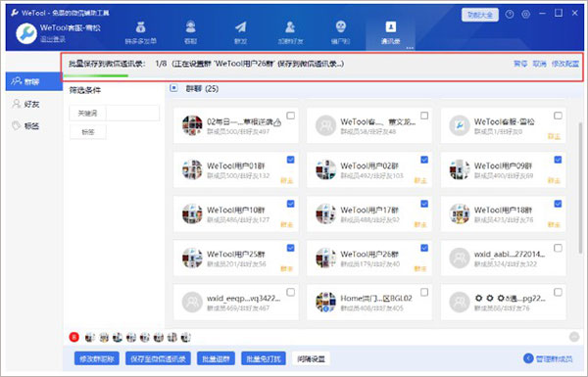
Task: Click the group list vertical scrollbar
Action: pyautogui.click(x=580, y=187)
